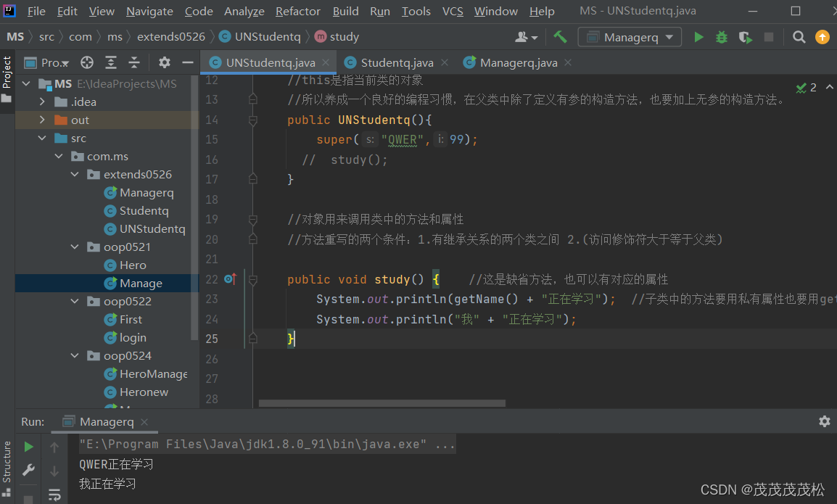This screenshot has width=837, height=504.
Task: Run with coverage shield icon
Action: pos(745,37)
